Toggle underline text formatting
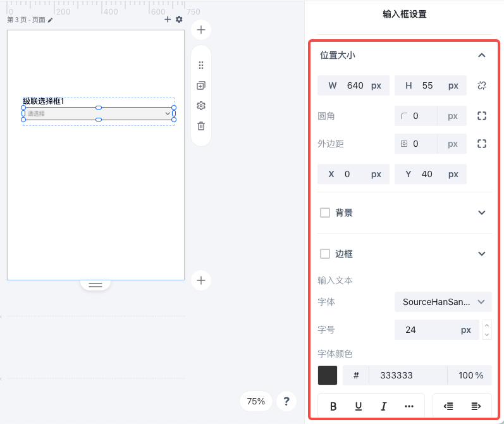Viewport: 504px width, 424px height. (x=359, y=406)
